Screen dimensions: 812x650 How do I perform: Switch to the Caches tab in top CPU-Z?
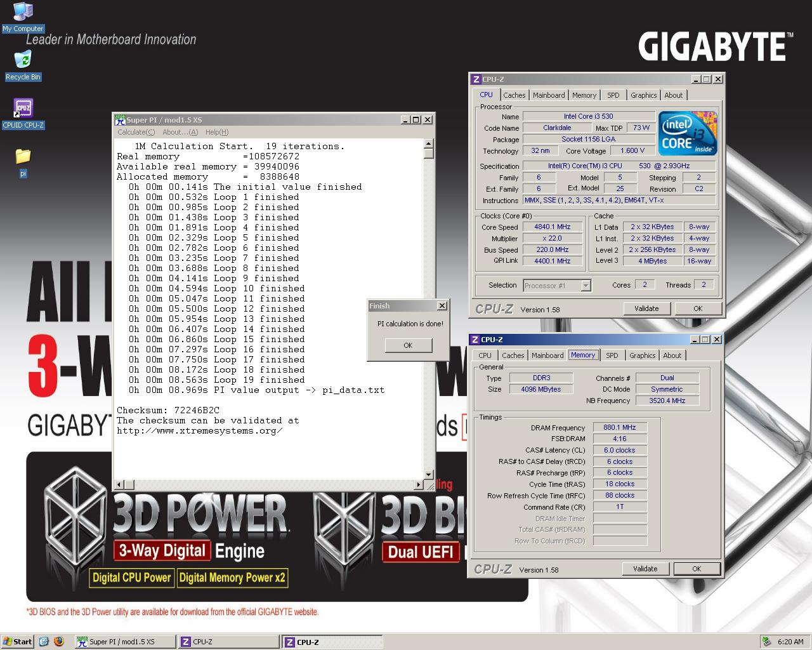pyautogui.click(x=514, y=95)
